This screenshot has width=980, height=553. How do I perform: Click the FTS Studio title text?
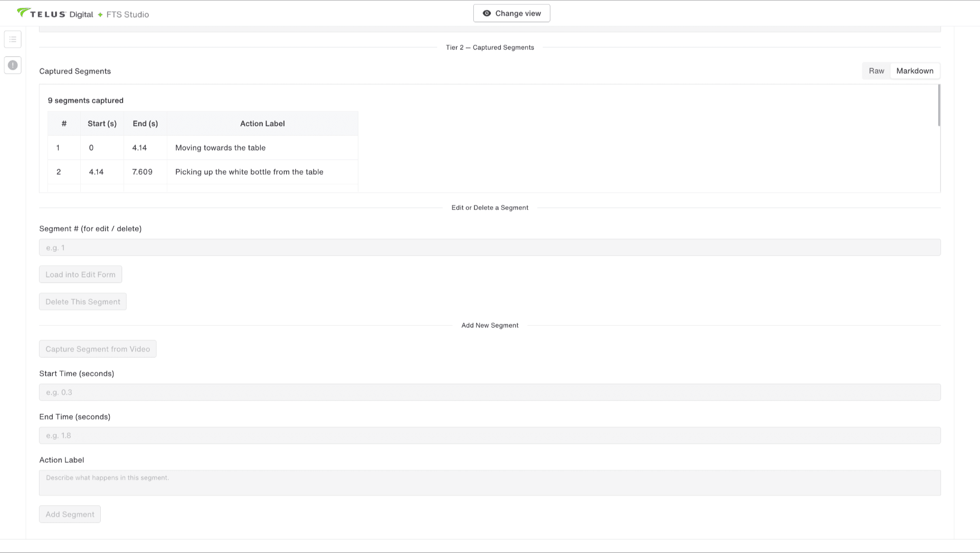(127, 14)
